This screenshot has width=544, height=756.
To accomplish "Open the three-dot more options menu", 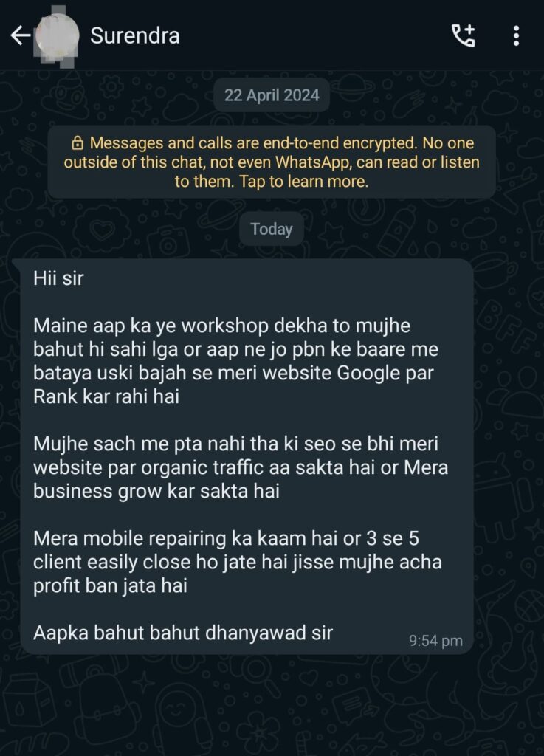I will (516, 35).
